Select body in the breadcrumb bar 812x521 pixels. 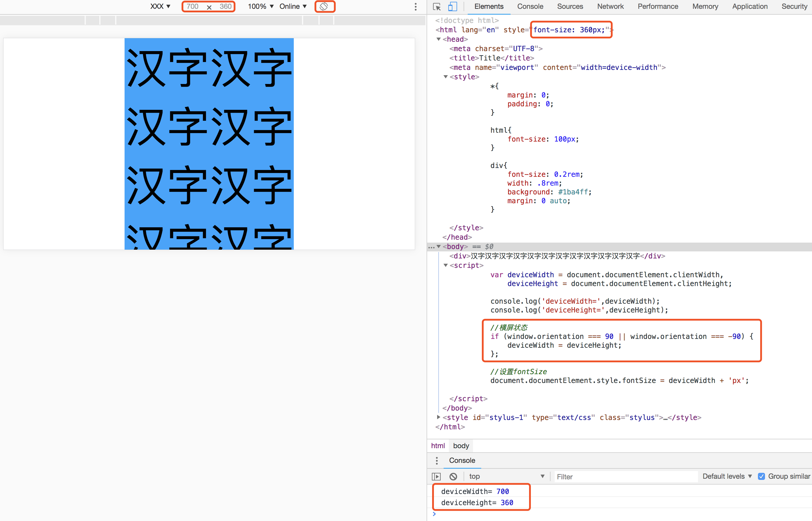[461, 446]
